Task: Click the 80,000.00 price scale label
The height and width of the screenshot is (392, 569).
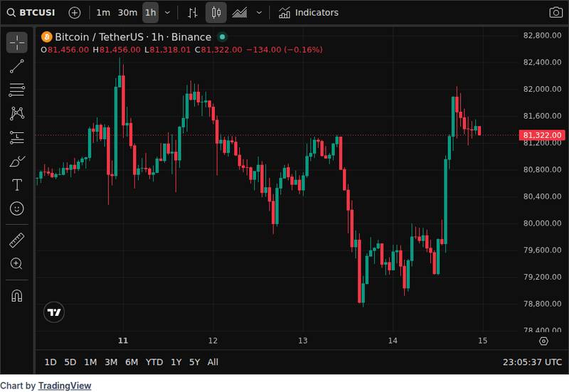Action: 542,223
